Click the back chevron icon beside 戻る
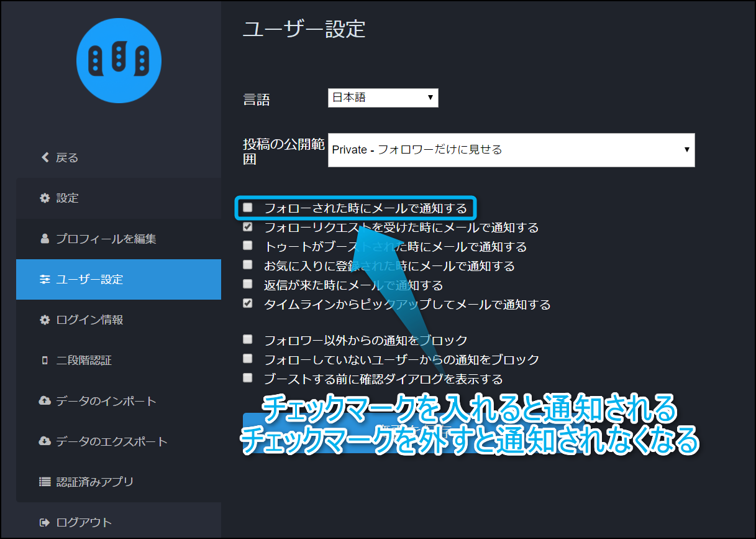This screenshot has width=756, height=539. [45, 158]
